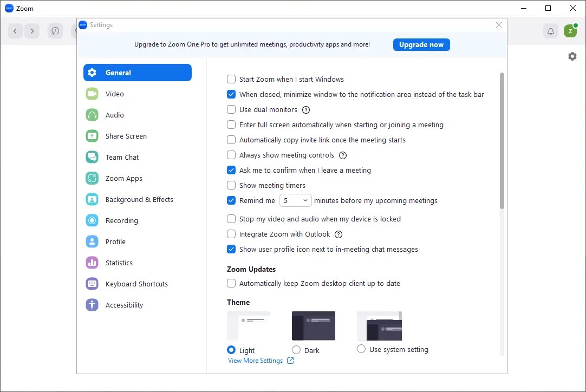Open the Use dual monitors help tooltip

[x=306, y=110]
